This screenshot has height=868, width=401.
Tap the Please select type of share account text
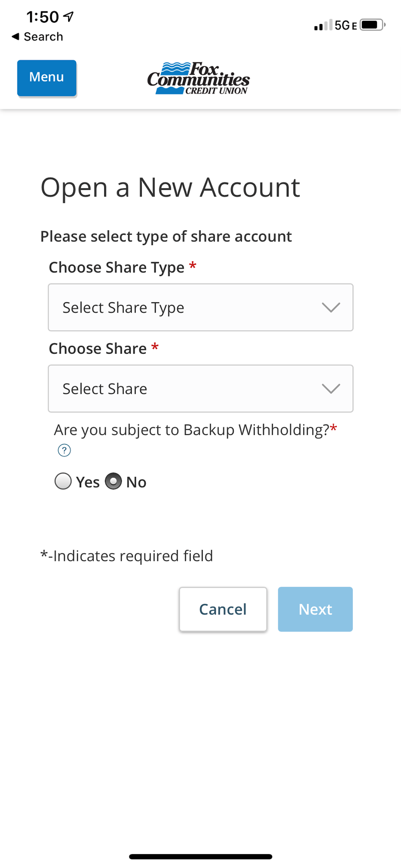point(166,237)
